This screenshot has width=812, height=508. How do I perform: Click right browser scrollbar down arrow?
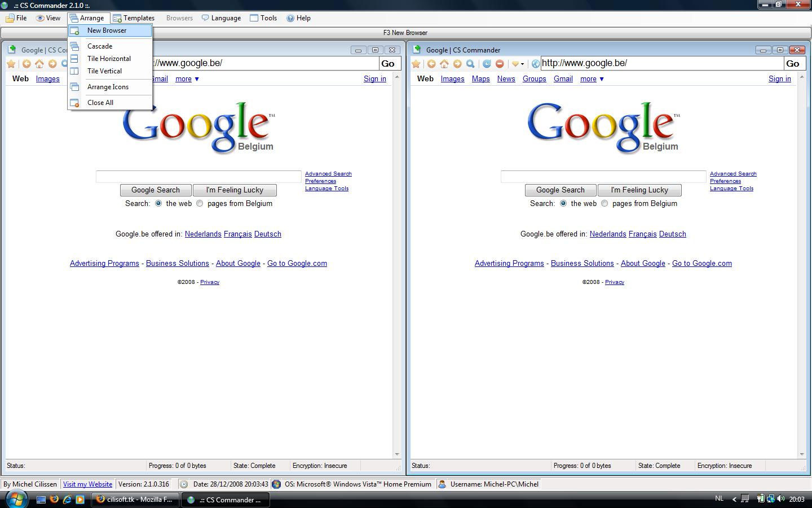point(802,454)
